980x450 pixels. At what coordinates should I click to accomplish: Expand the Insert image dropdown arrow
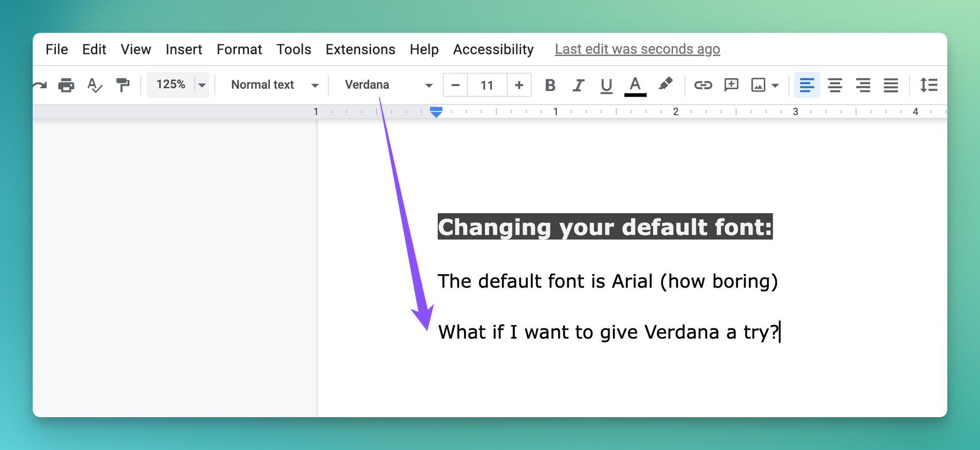pyautogui.click(x=775, y=86)
